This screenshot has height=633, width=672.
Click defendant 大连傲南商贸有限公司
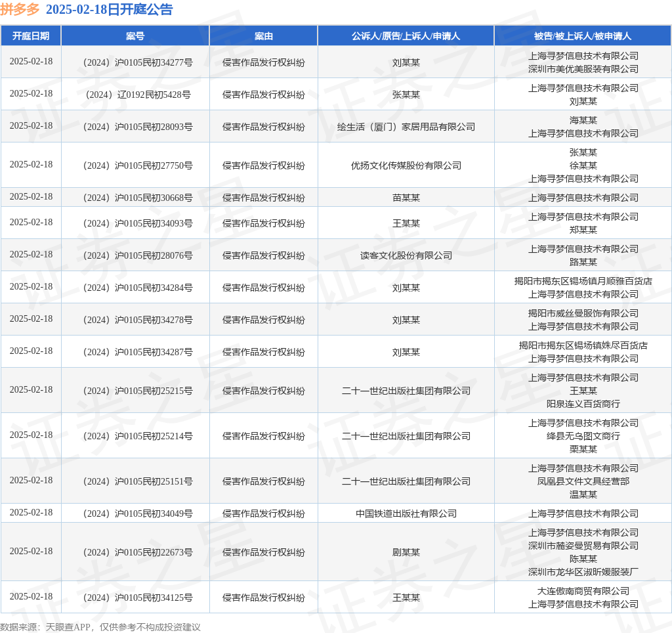pos(583,591)
